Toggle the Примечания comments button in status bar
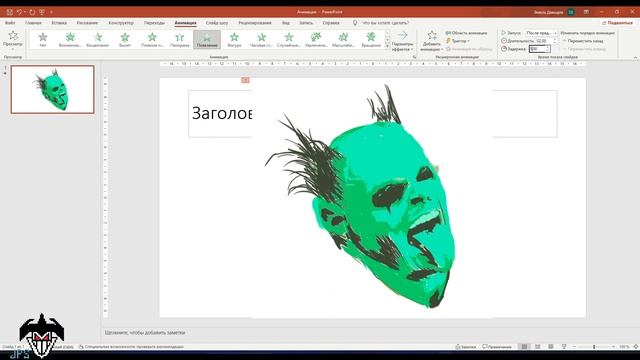The height and width of the screenshot is (360, 640). (497, 347)
